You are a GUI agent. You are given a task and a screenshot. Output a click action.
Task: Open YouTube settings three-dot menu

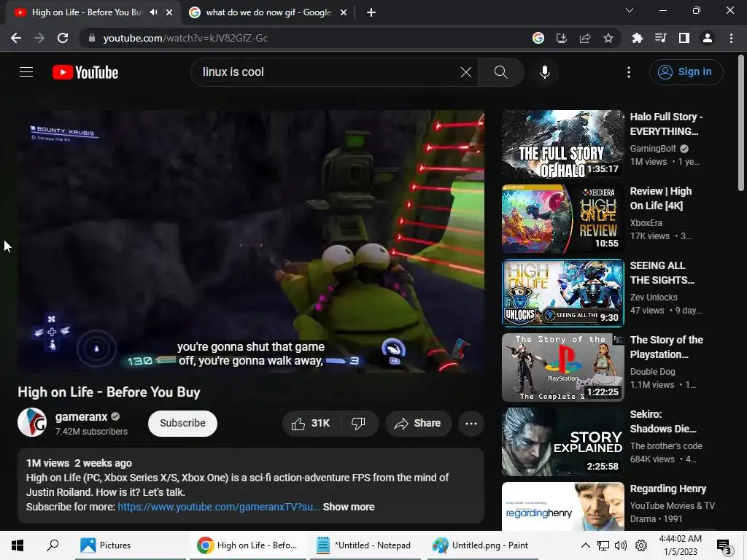coord(628,72)
